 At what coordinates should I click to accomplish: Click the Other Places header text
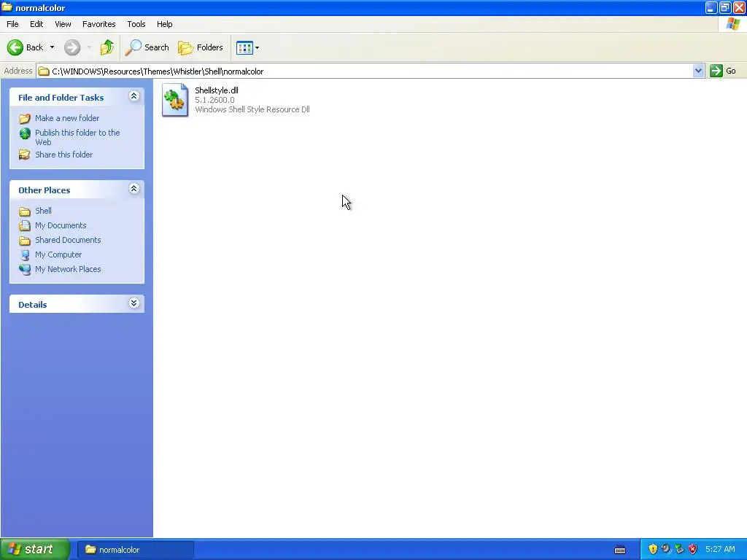[x=44, y=190]
